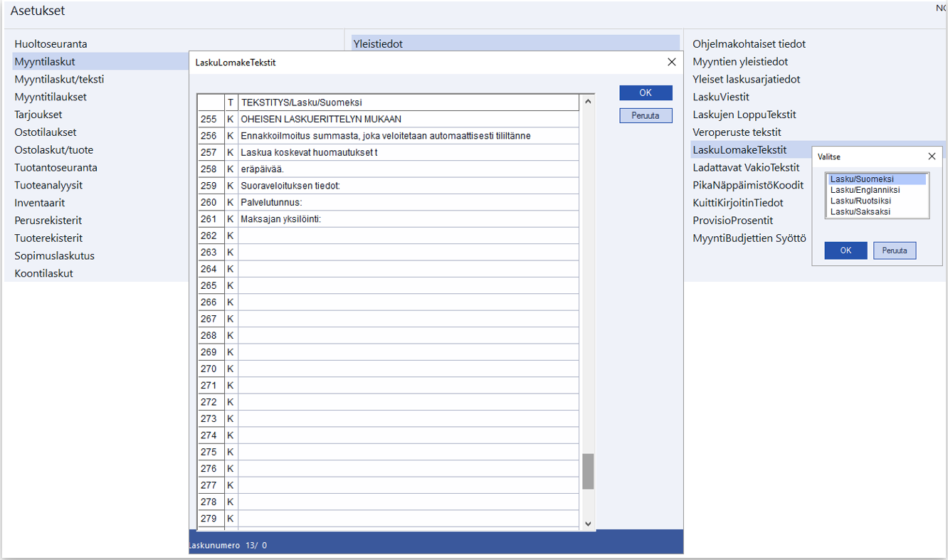Click the TEKSTITYS/Lasku/Suomeksi column header
The width and height of the screenshot is (948, 560).
(408, 102)
